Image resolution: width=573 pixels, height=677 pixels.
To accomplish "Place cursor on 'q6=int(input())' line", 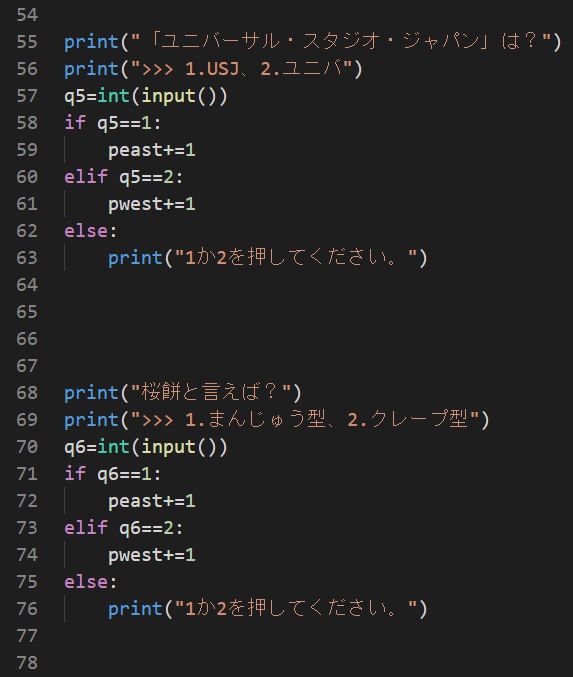I will coord(146,447).
